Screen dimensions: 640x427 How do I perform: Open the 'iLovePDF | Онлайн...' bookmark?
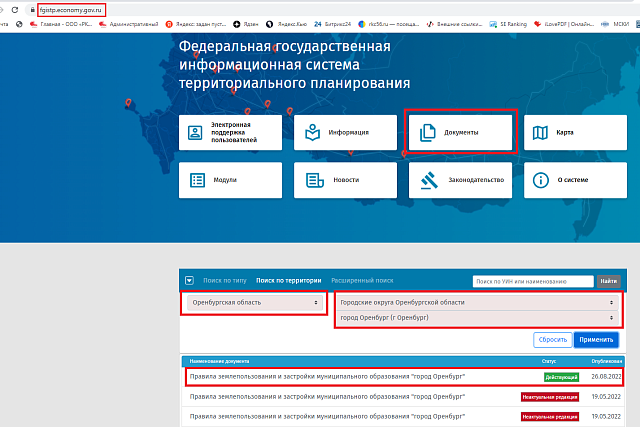pyautogui.click(x=564, y=24)
